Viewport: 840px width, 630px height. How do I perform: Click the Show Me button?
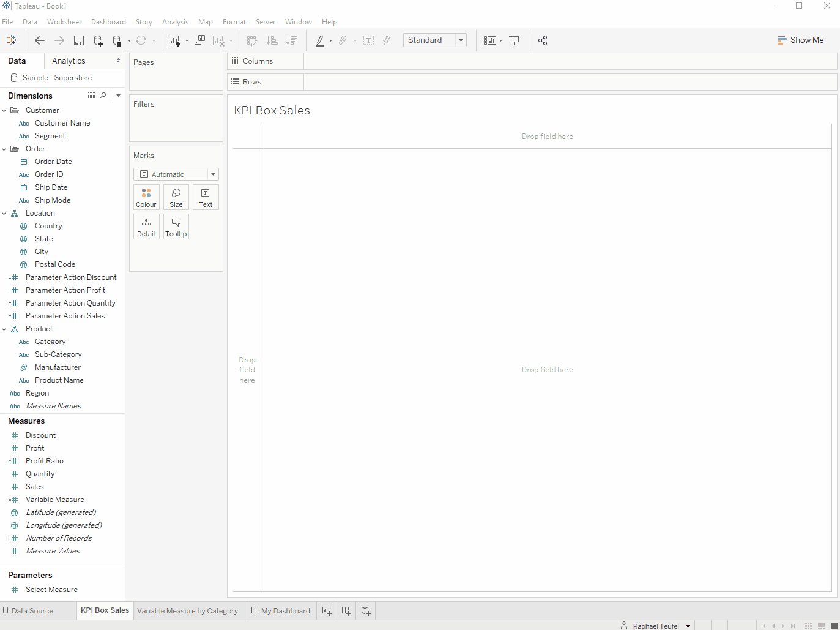[x=801, y=40]
